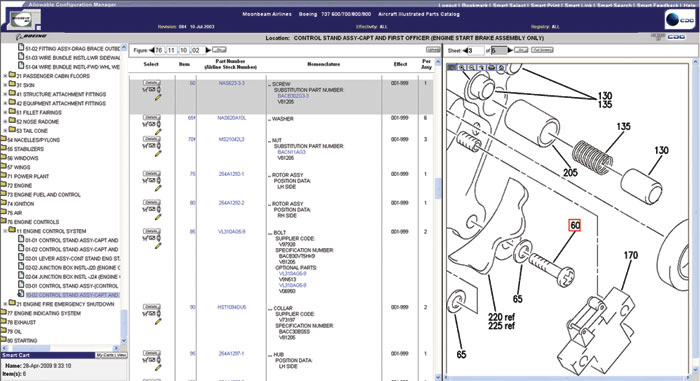Click the first dark icon on diagram toolbar
This screenshot has height=381, width=700.
click(452, 67)
